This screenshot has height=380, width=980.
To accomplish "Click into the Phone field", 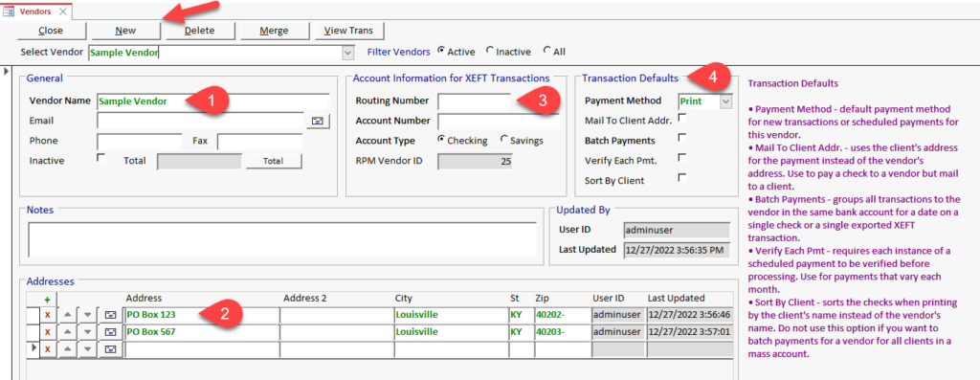I will coord(140,141).
